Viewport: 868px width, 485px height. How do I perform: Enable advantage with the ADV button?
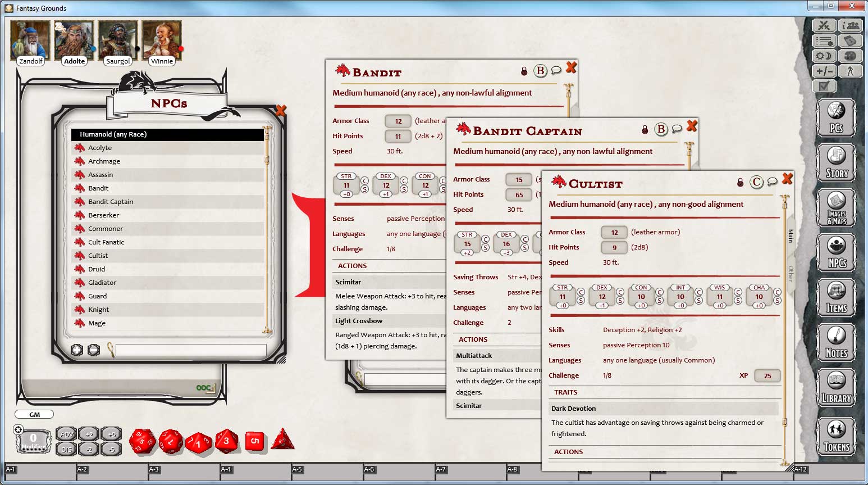pyautogui.click(x=66, y=434)
